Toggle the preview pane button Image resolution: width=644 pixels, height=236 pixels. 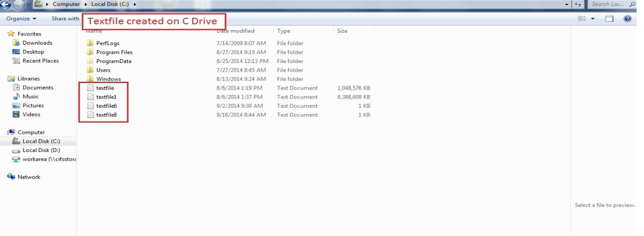pos(609,19)
